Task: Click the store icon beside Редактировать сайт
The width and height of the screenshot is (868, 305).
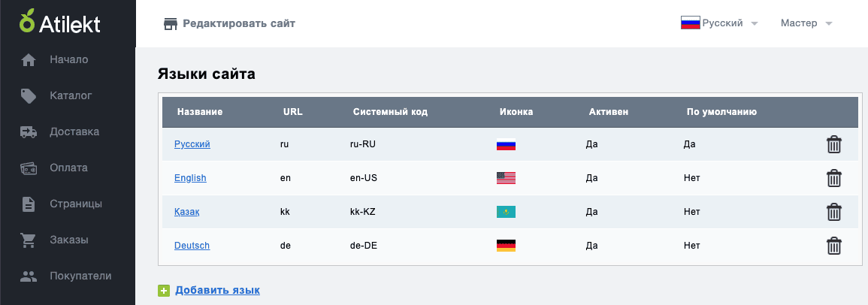Action: [171, 24]
